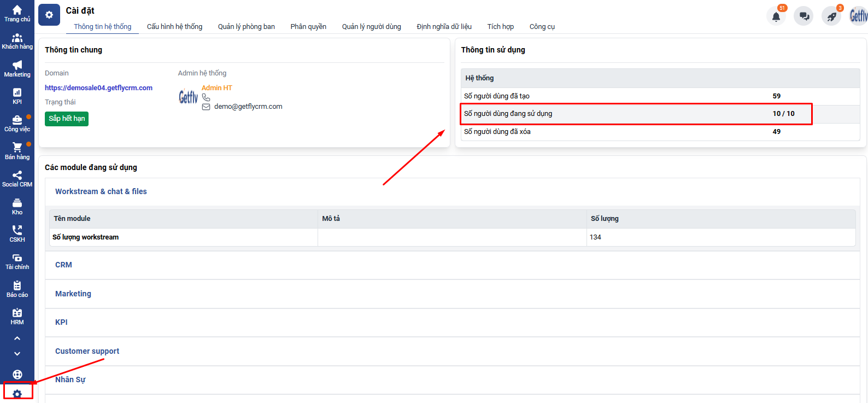This screenshot has width=868, height=403.
Task: Click the rocket icon in header
Action: point(831,16)
